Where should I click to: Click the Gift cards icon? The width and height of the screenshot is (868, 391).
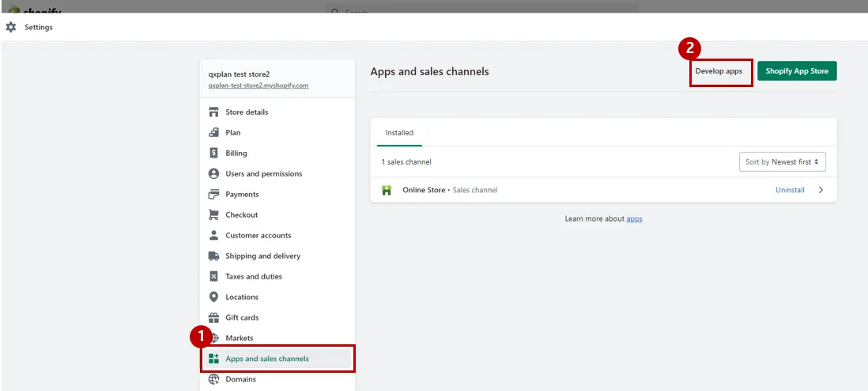[213, 317]
